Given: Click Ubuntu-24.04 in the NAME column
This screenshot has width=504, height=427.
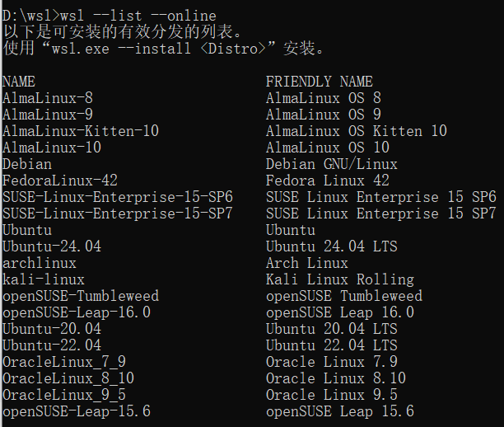Looking at the screenshot, I should point(52,246).
